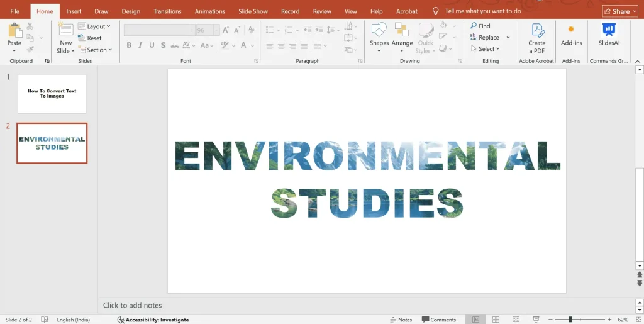The width and height of the screenshot is (644, 324).
Task: Open the font name combo box
Action: [x=159, y=30]
